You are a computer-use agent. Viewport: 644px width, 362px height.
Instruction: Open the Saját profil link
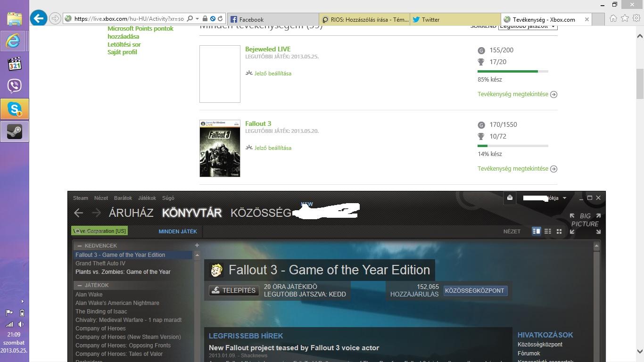click(x=122, y=52)
